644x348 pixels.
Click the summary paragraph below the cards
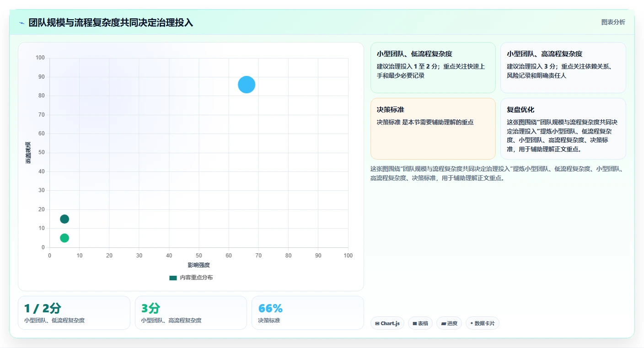pos(498,174)
